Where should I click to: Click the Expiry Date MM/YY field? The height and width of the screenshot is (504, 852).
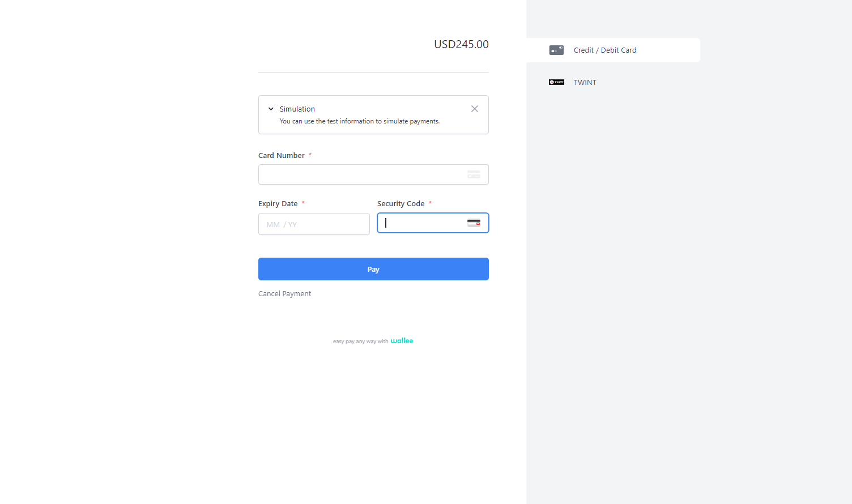pos(314,224)
